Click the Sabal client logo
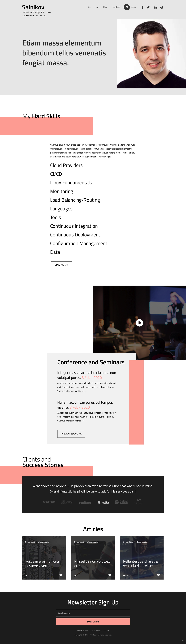The image size is (186, 644). (x=67, y=502)
